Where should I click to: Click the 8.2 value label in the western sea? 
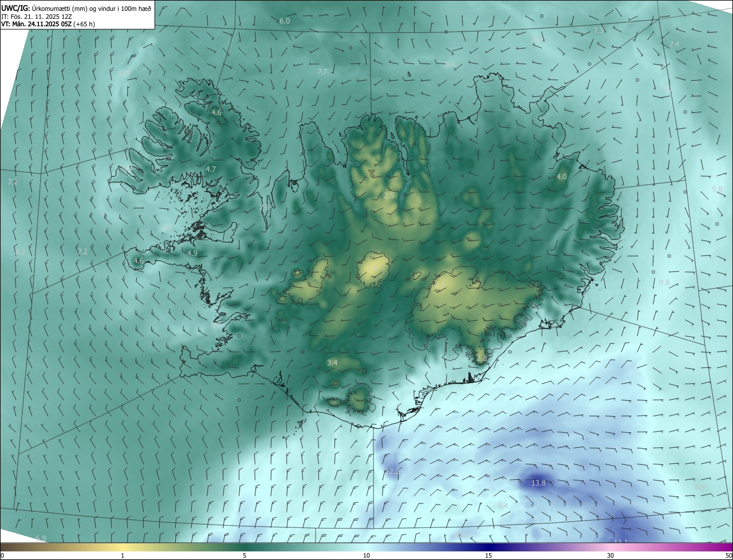pos(21,253)
